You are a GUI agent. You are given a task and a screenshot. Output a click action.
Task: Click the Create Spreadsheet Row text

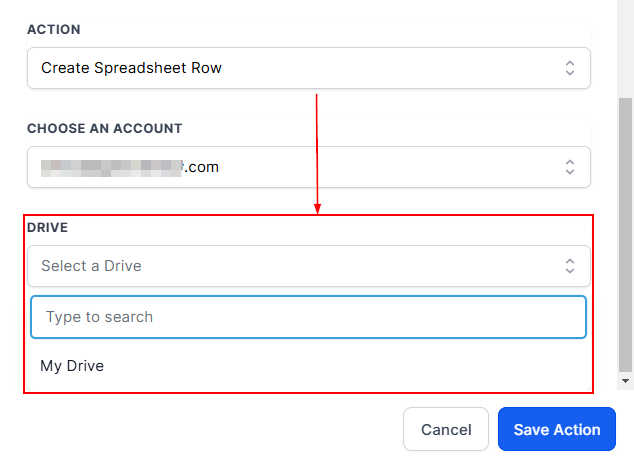point(131,68)
